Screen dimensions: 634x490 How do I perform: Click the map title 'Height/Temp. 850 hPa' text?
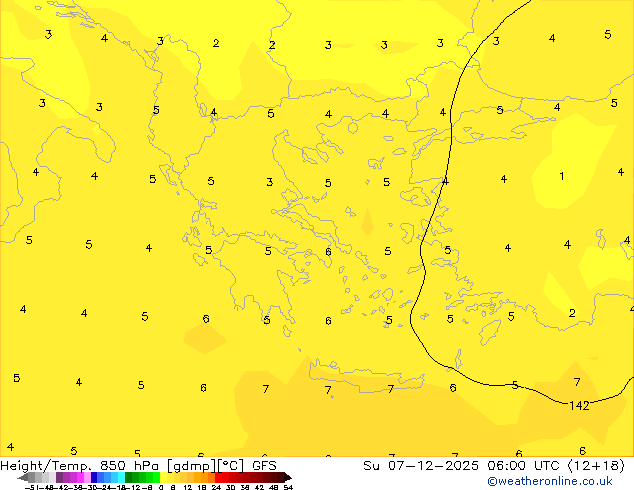pyautogui.click(x=80, y=466)
